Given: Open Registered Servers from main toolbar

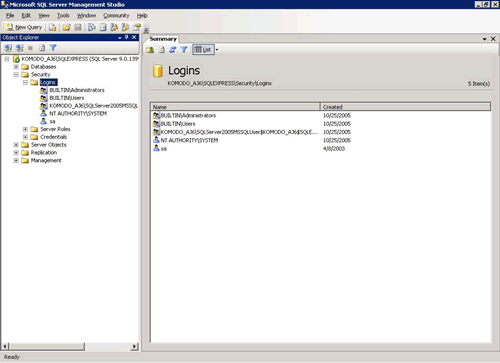Looking at the screenshot, I should [92, 27].
